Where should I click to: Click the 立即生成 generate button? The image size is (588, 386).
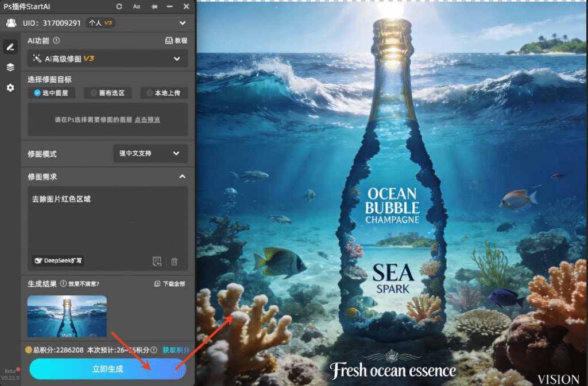108,369
